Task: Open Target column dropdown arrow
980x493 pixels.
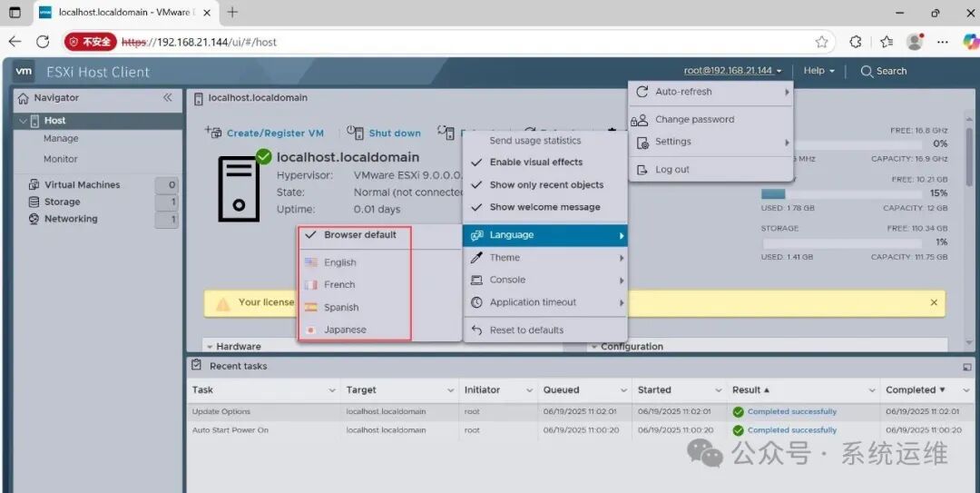Action: point(451,390)
